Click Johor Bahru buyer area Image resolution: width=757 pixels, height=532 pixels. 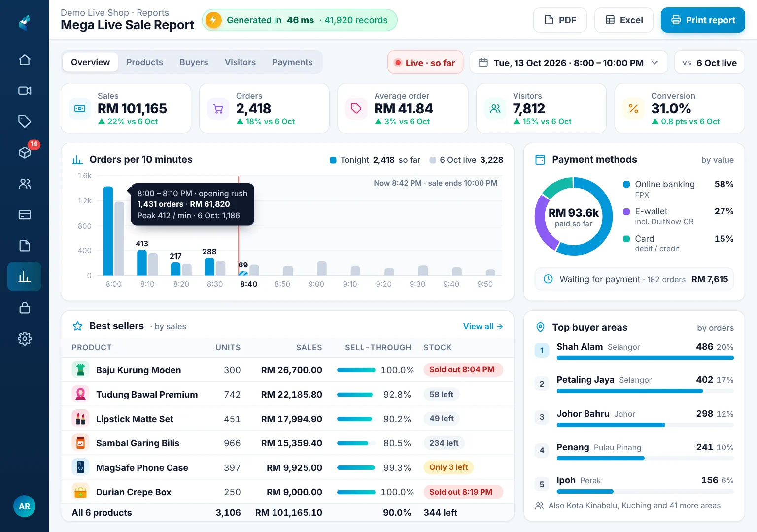pyautogui.click(x=583, y=414)
